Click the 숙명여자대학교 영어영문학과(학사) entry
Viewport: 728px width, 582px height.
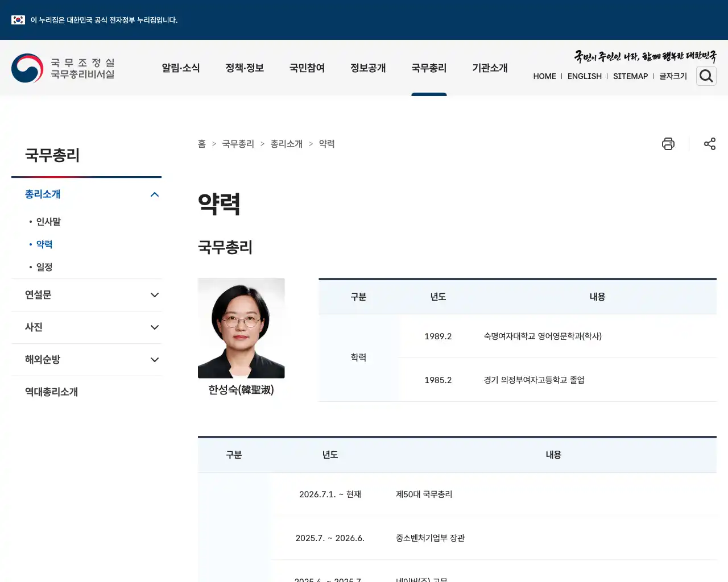coord(543,336)
